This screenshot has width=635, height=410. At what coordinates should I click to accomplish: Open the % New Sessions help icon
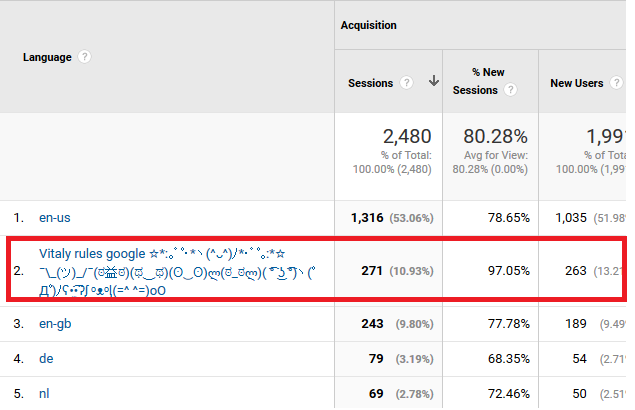510,91
